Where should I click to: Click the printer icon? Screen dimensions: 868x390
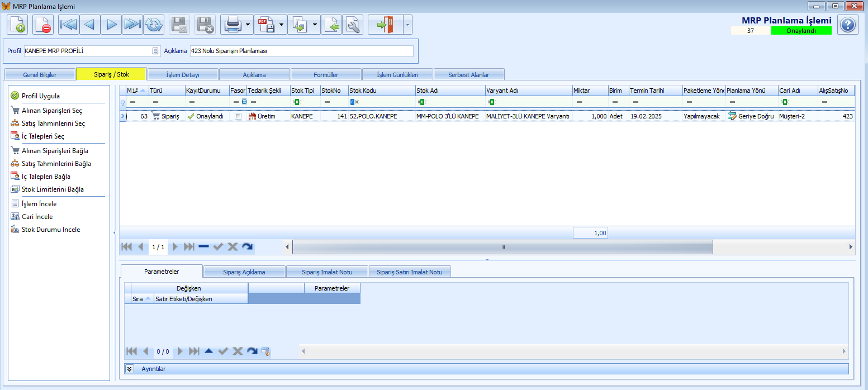click(x=232, y=25)
